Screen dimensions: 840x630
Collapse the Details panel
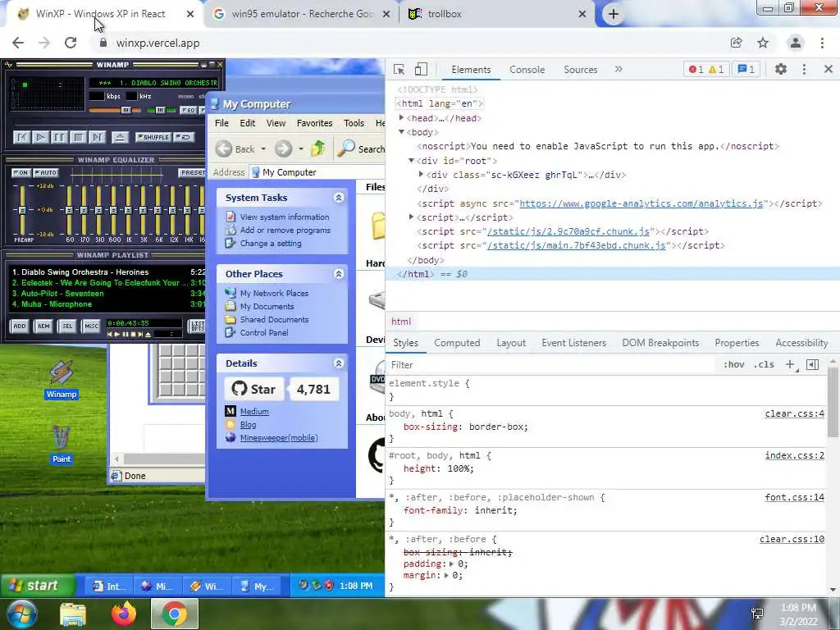click(x=339, y=363)
